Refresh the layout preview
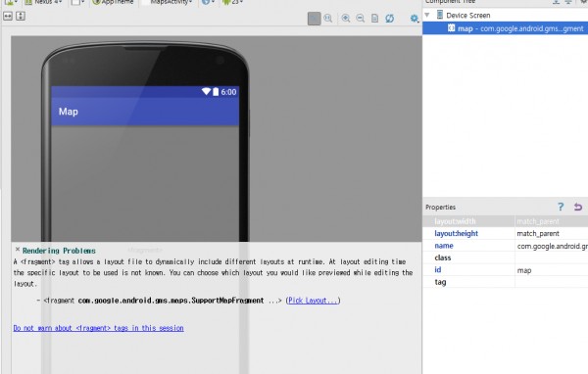 [x=390, y=19]
